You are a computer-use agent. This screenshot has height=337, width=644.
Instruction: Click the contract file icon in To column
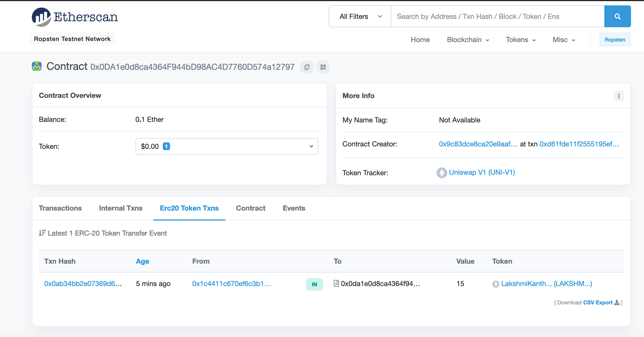336,284
